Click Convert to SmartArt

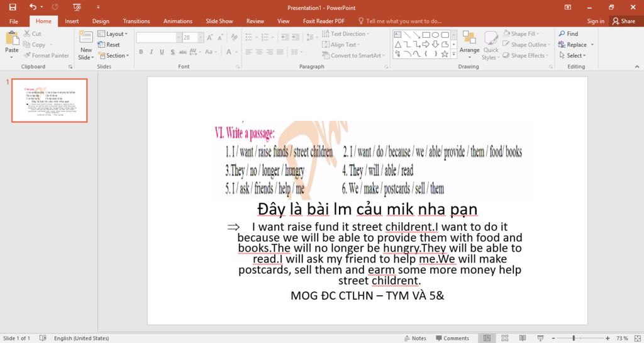[x=353, y=55]
